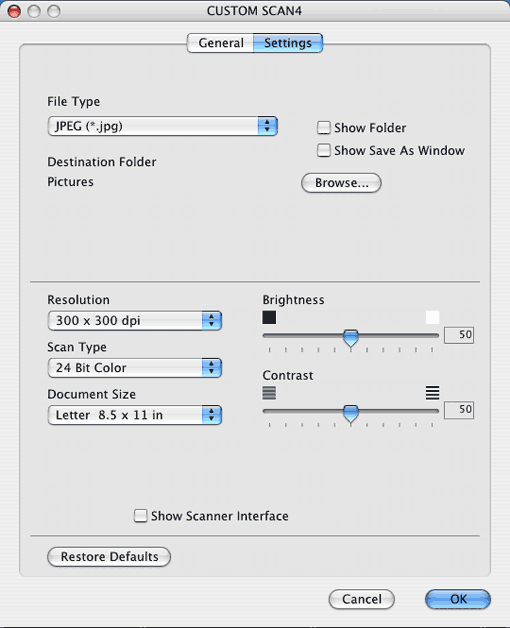
Task: Click the low contrast gray lines icon
Action: (x=269, y=392)
